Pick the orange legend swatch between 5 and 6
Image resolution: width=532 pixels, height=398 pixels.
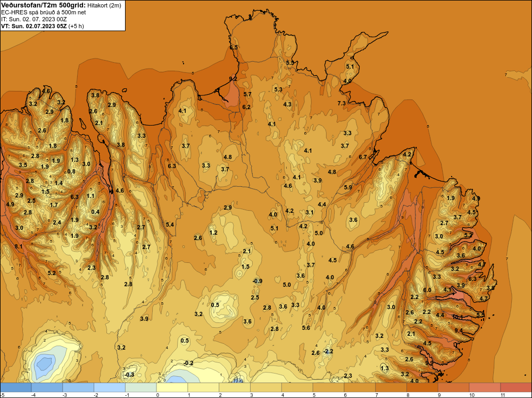(x=328, y=387)
